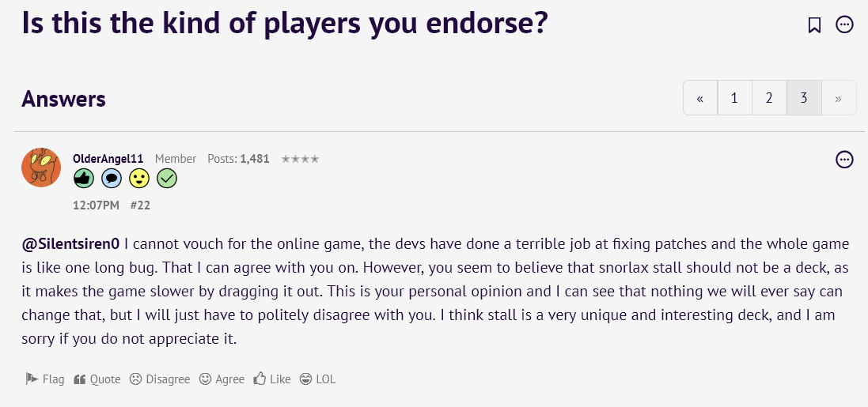Go to answers page 1
The height and width of the screenshot is (407, 868).
[x=734, y=98]
